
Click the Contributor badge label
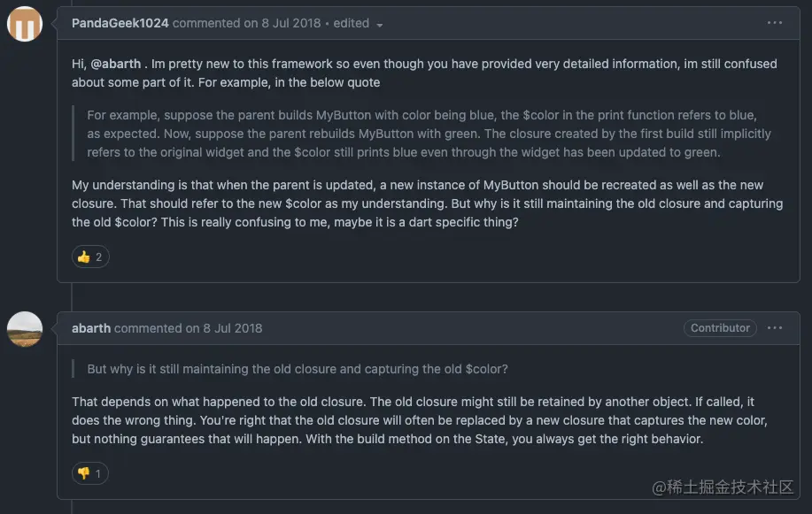720,328
